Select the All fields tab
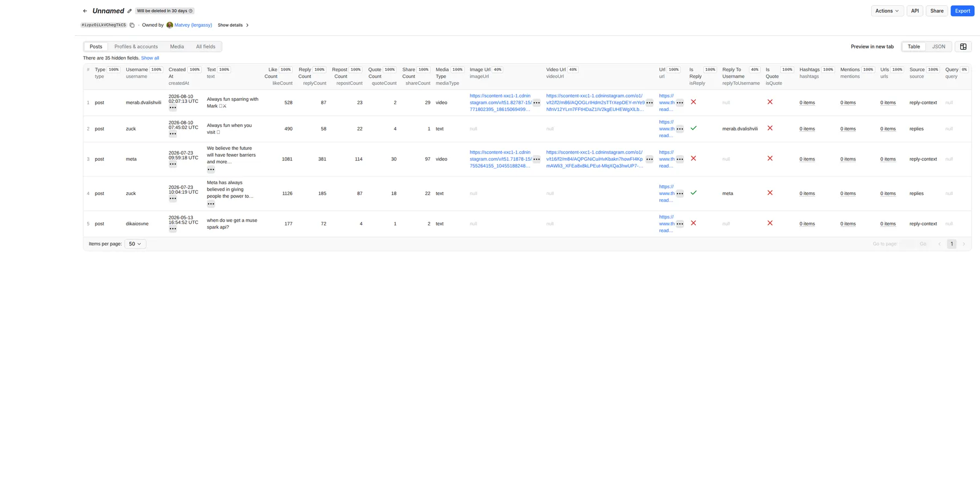This screenshot has height=490, width=980. click(x=206, y=47)
